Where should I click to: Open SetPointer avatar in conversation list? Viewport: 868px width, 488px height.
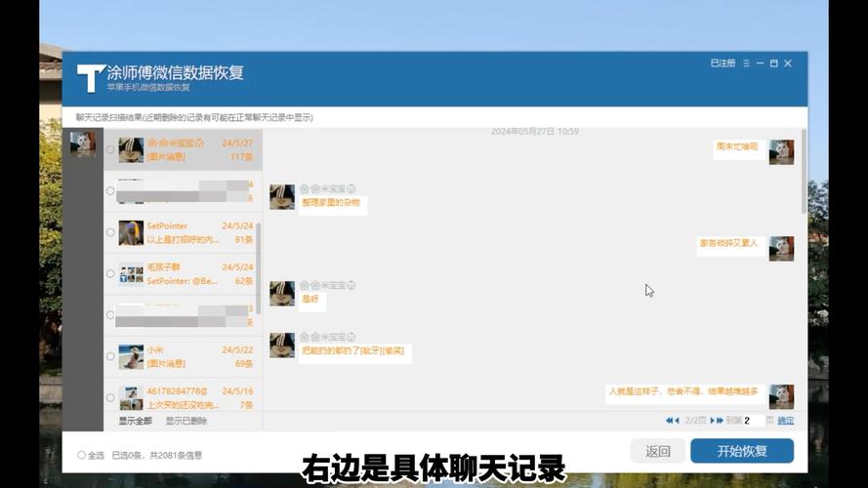131,232
